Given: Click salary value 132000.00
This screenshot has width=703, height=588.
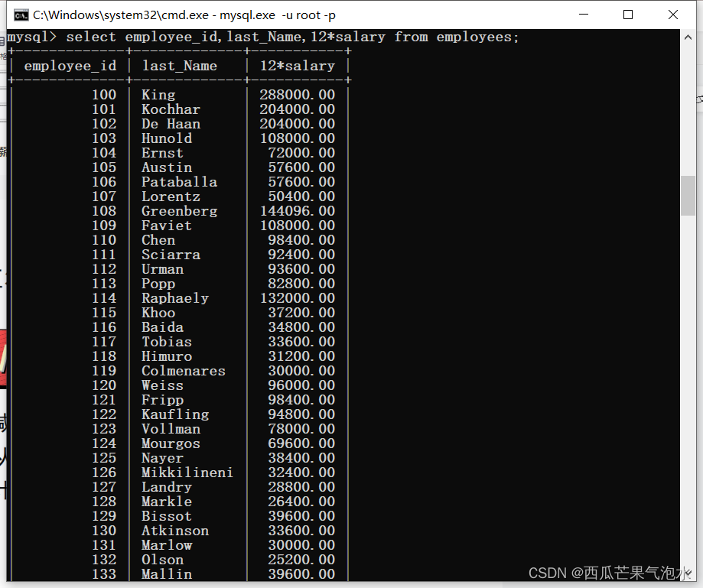Looking at the screenshot, I should pos(298,298).
